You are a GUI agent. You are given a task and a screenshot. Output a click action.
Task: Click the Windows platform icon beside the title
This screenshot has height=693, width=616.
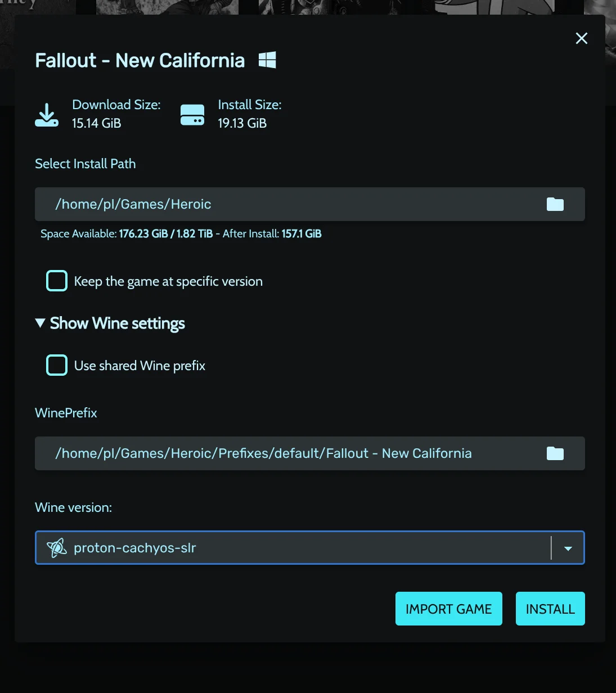[x=267, y=60]
